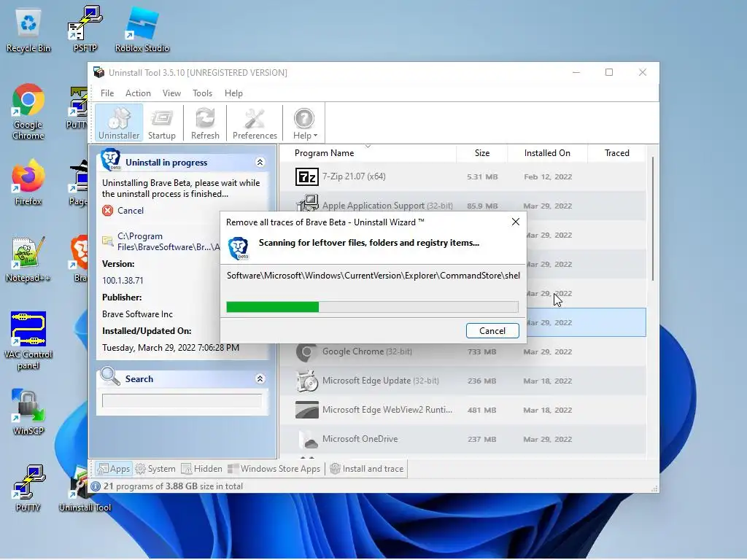The image size is (747, 560).
Task: Select Microsoft Edge WebView2 Runtime row
Action: pyautogui.click(x=462, y=410)
